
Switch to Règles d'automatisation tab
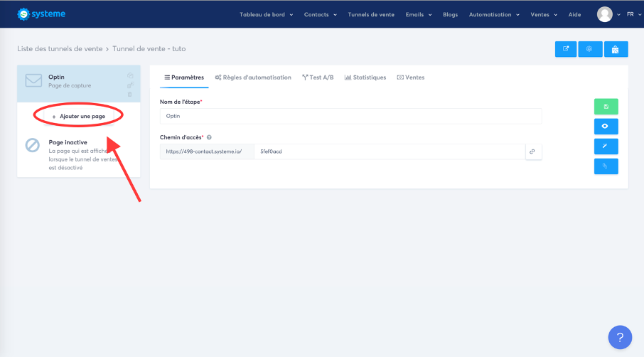[x=253, y=78]
